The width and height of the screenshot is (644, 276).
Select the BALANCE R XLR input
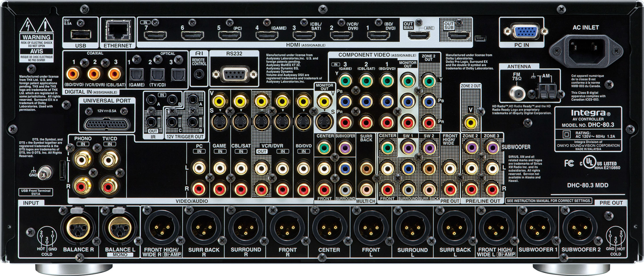[77, 226]
